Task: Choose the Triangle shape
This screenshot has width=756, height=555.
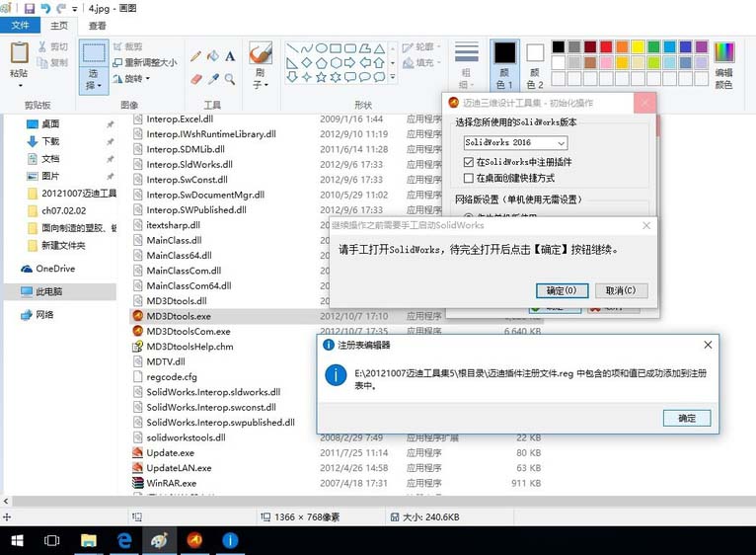Action: [379, 48]
